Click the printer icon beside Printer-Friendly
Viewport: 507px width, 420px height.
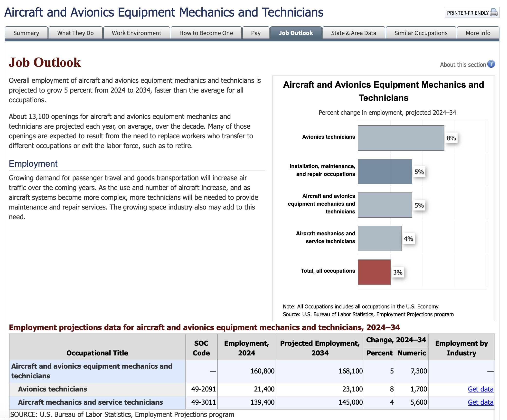pos(494,12)
